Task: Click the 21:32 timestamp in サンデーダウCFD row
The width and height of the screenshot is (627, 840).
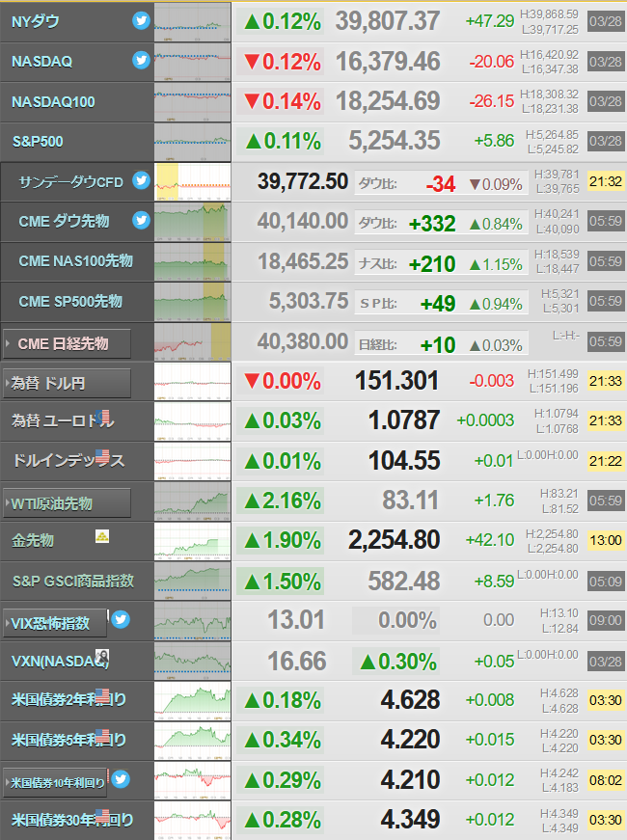Action: [x=606, y=181]
